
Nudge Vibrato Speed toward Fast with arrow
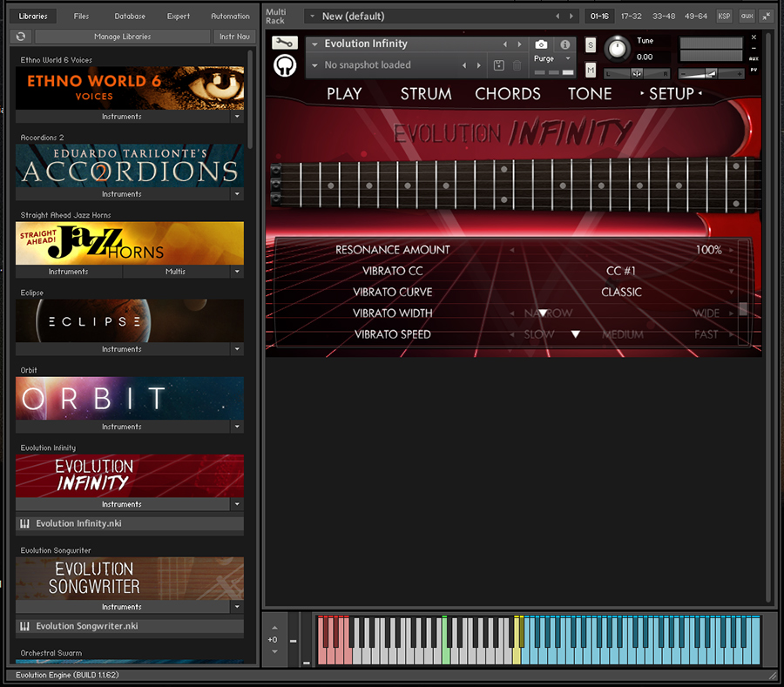(x=732, y=334)
